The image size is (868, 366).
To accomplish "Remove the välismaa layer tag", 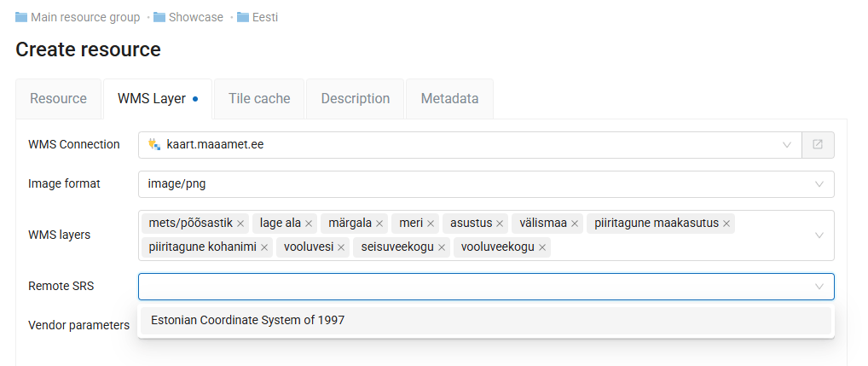I will tap(575, 224).
